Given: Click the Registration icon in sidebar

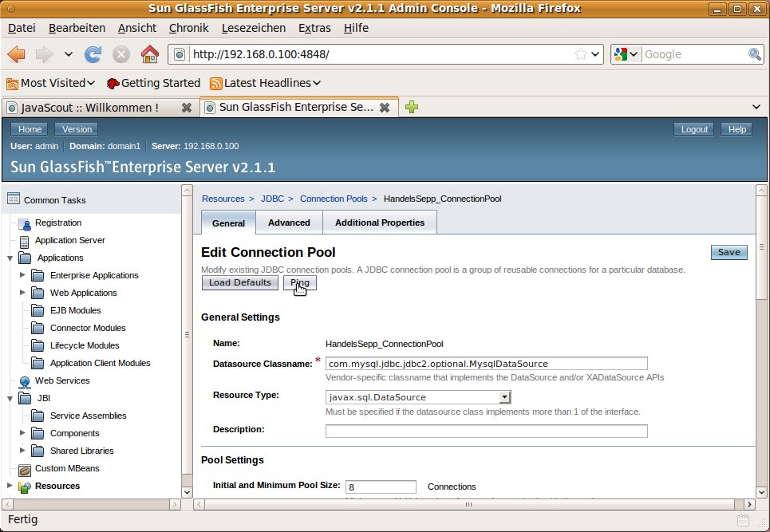Looking at the screenshot, I should point(24,223).
